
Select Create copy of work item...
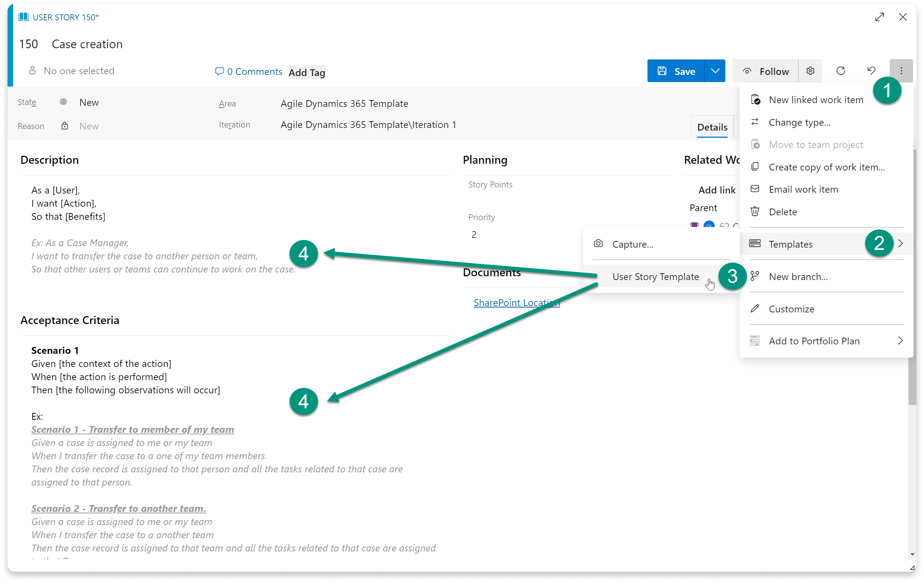(826, 167)
